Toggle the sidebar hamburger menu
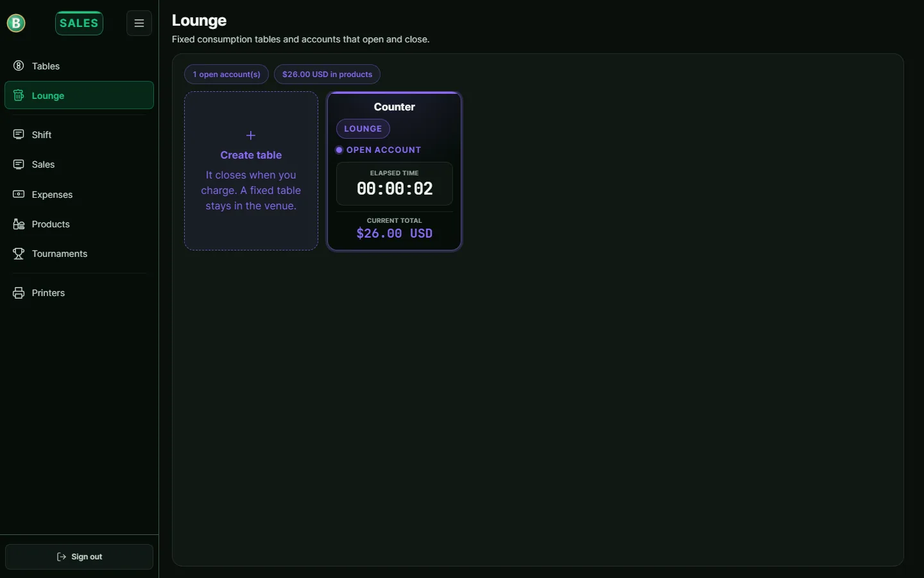This screenshot has width=924, height=578. coord(139,23)
